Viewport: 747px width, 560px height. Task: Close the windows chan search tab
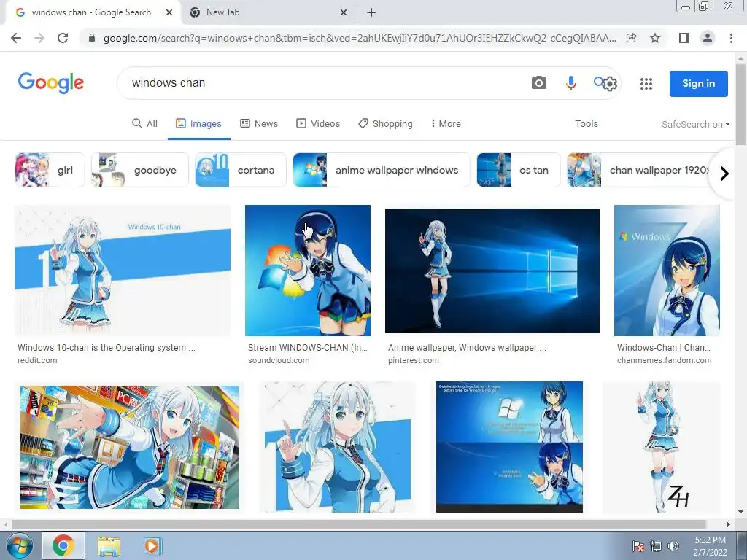169,12
